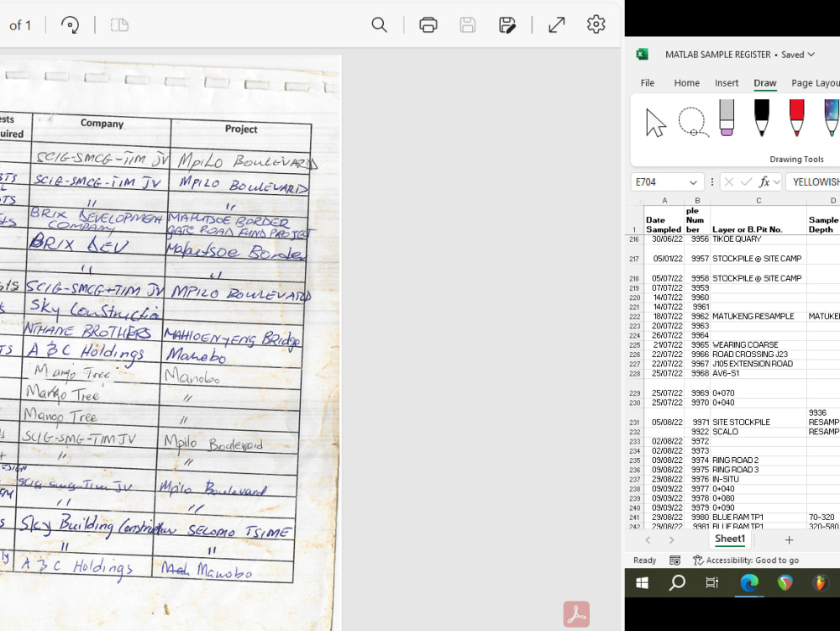Image resolution: width=840 pixels, height=631 pixels.
Task: Add a new sheet with plus button
Action: pyautogui.click(x=789, y=540)
